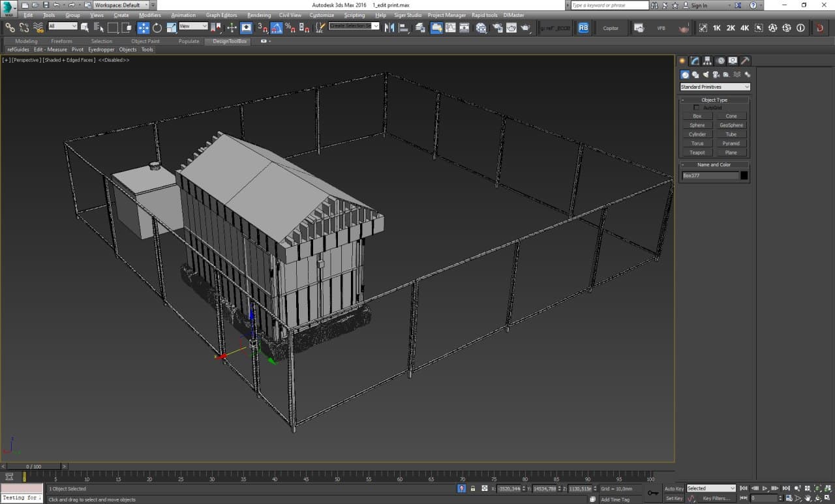The width and height of the screenshot is (835, 504).
Task: Open the selection filter All dropdown
Action: 63,27
